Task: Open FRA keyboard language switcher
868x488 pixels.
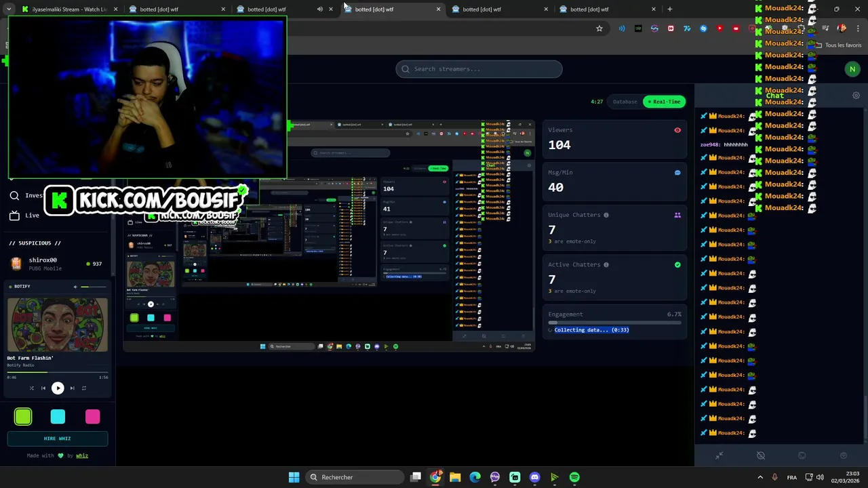Action: pyautogui.click(x=792, y=478)
